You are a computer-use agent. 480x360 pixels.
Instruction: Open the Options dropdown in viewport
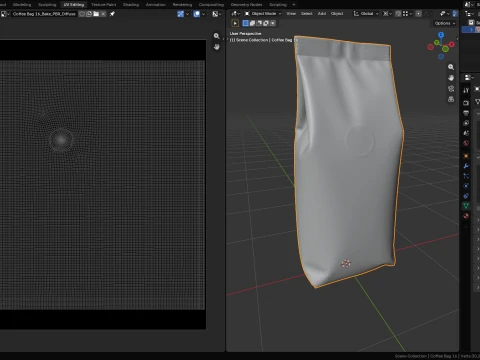445,23
